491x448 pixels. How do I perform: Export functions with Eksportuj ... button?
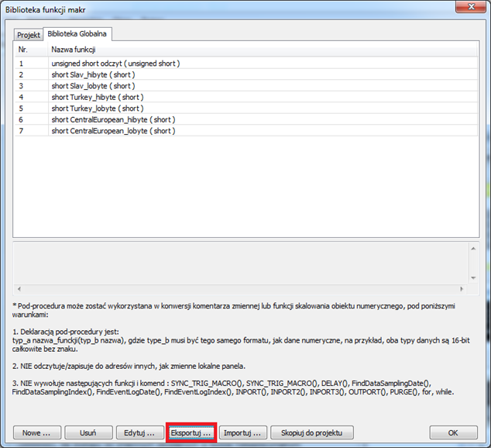click(191, 432)
